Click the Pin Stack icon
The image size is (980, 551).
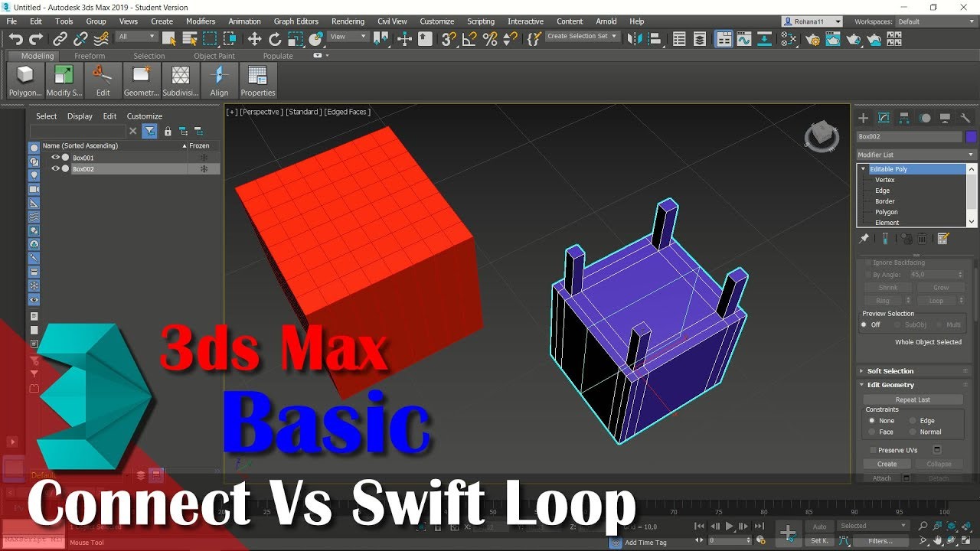click(x=864, y=239)
